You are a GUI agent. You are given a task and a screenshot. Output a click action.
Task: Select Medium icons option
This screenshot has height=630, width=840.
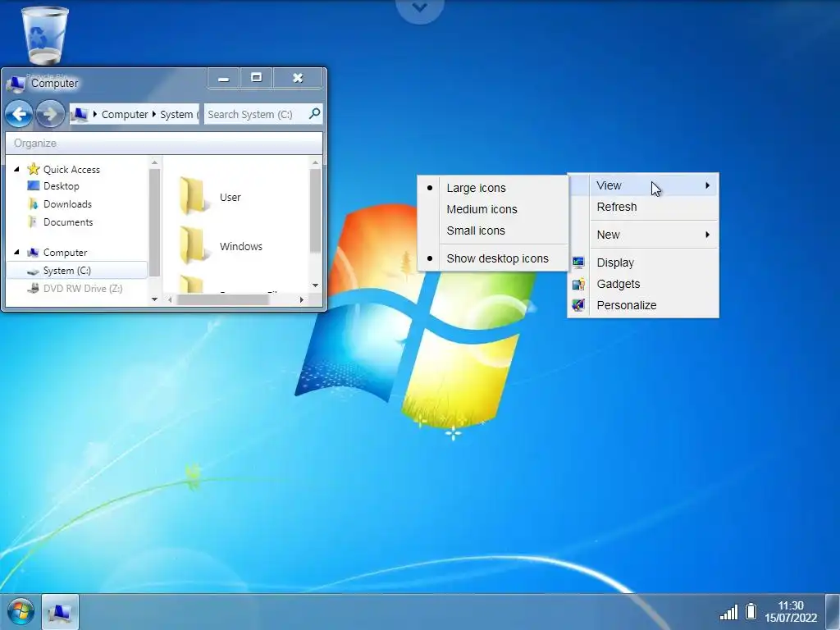(482, 209)
